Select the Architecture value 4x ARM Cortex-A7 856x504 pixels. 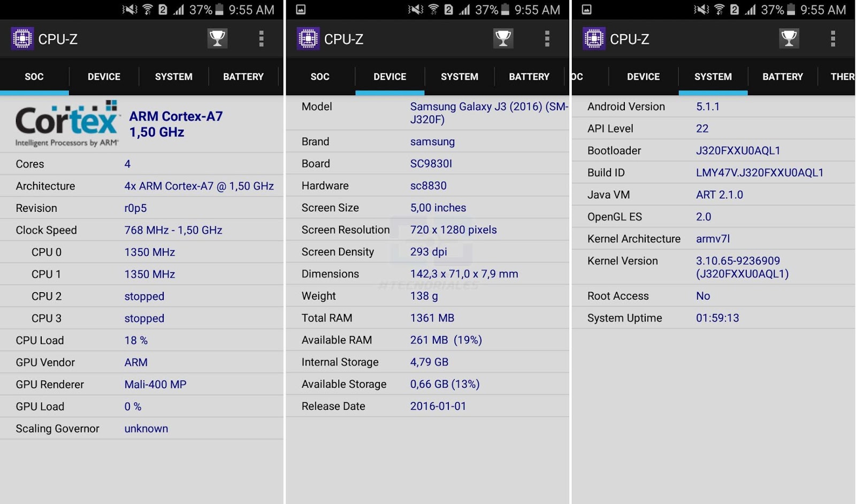click(199, 186)
